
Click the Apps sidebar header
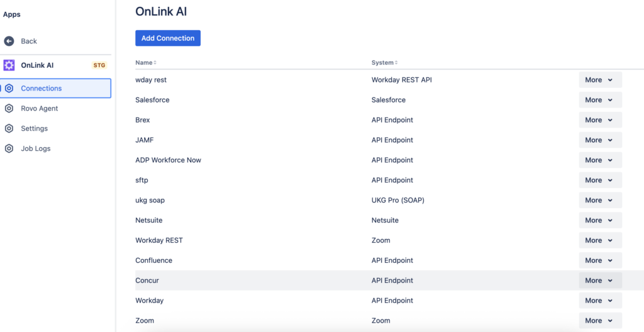click(x=12, y=14)
